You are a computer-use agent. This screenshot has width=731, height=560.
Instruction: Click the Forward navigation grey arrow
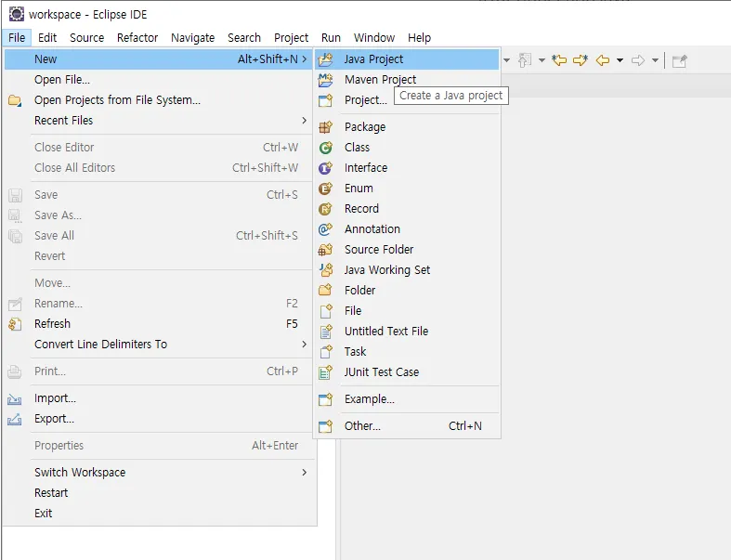(x=638, y=60)
